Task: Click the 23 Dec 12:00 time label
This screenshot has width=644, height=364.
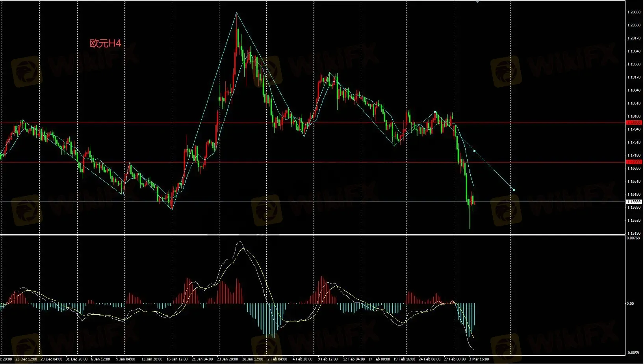Action: point(26,359)
